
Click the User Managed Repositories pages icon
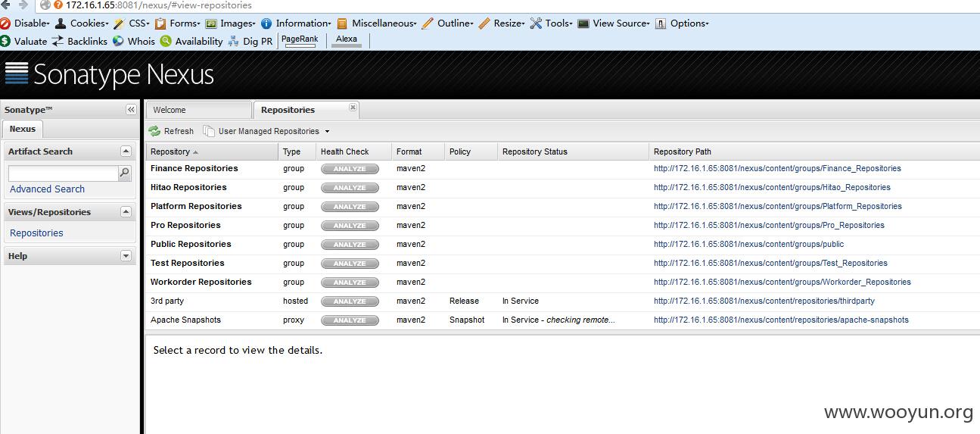tap(209, 131)
